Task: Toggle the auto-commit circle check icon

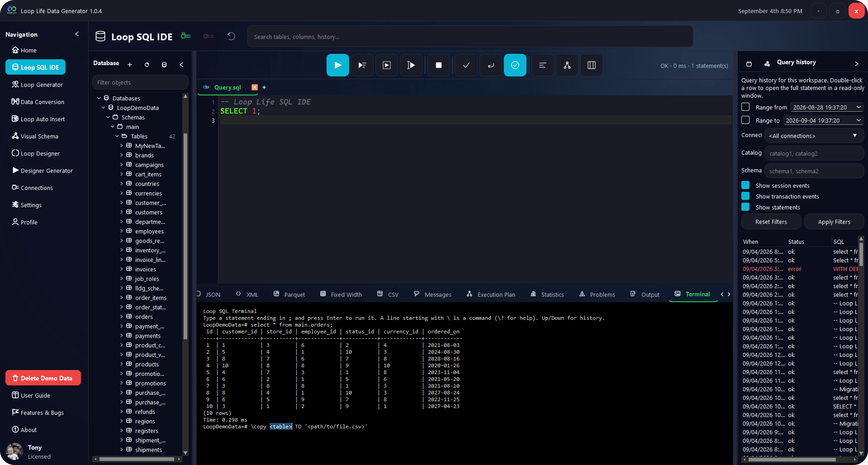Action: tap(515, 65)
